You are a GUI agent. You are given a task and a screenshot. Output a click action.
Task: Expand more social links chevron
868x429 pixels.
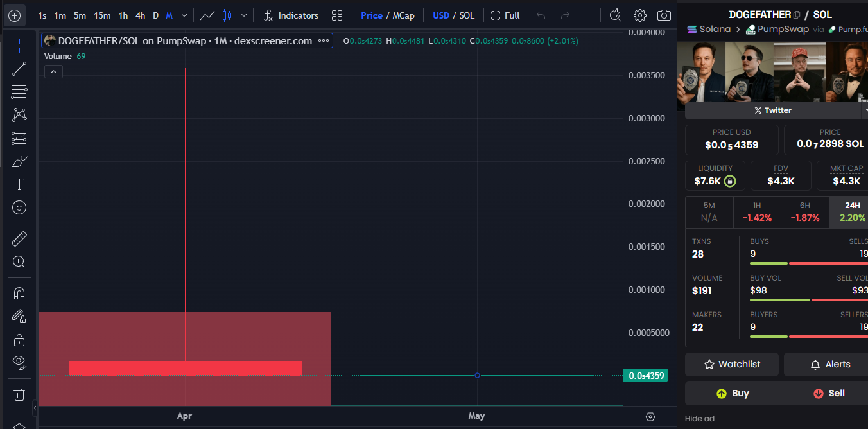click(865, 110)
